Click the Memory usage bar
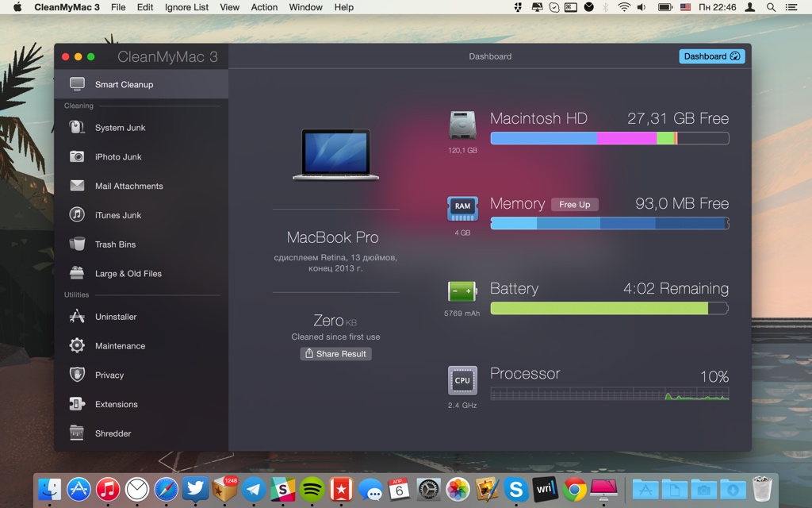Image resolution: width=812 pixels, height=508 pixels. tap(610, 223)
